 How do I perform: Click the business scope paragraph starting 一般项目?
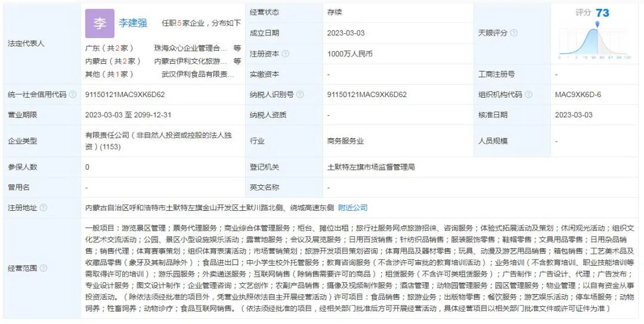tap(360, 268)
